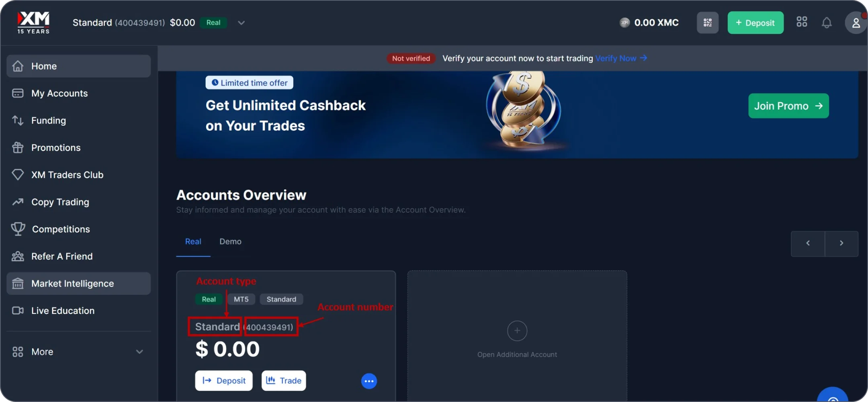Click plus icon to open additional account

[x=517, y=331]
